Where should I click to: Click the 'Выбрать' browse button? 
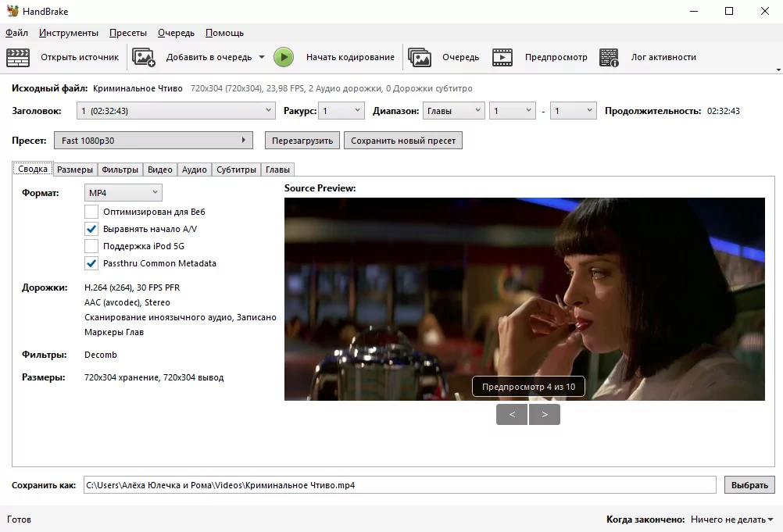(749, 485)
